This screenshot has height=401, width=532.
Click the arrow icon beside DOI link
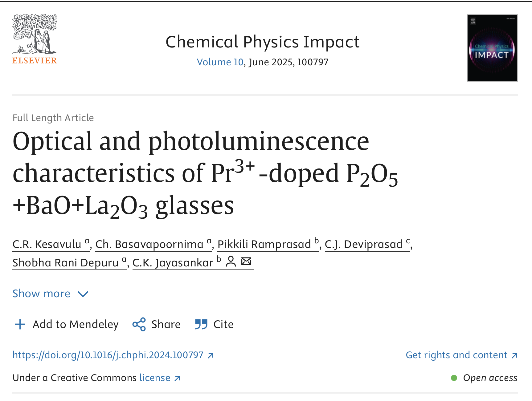point(211,356)
